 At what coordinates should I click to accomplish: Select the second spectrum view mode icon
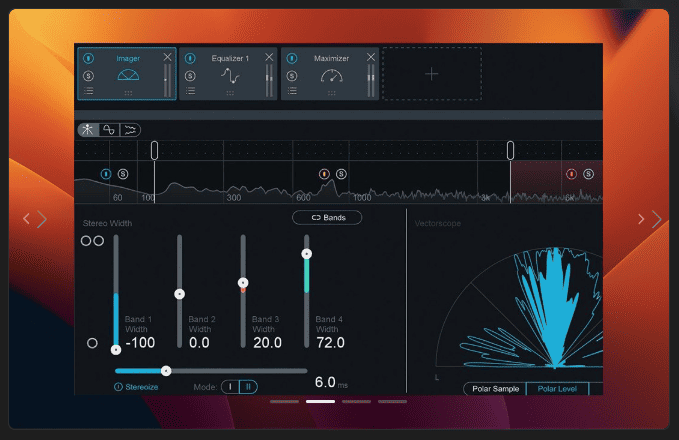tap(109, 130)
